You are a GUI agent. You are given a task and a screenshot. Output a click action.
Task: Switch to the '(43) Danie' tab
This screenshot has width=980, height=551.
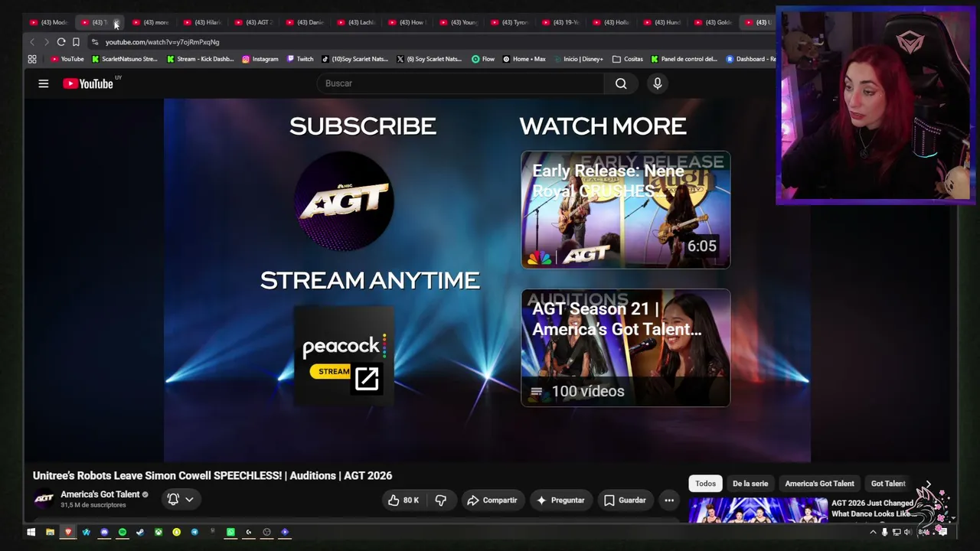pyautogui.click(x=305, y=22)
